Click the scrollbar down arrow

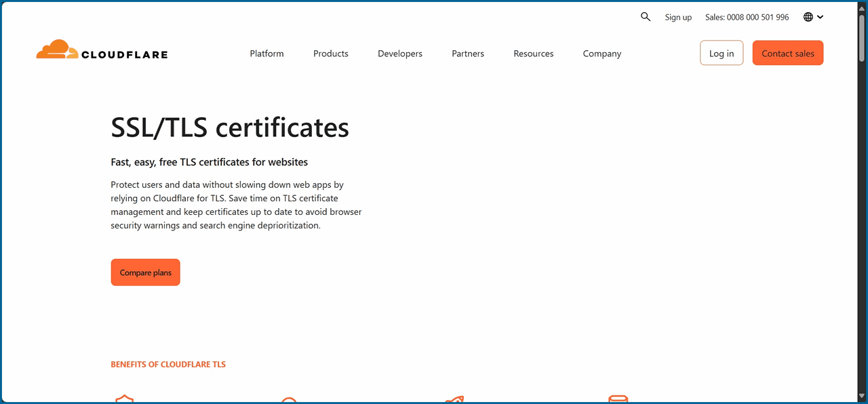tap(862, 397)
